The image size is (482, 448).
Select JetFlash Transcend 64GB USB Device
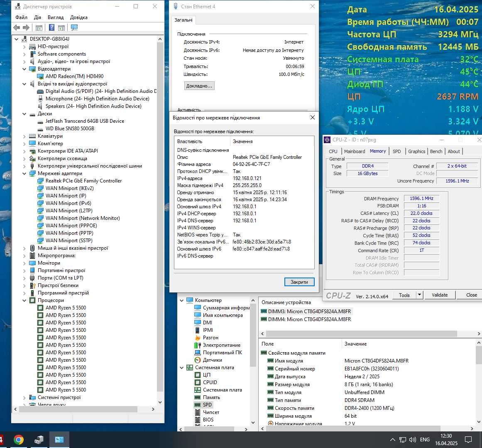point(85,121)
